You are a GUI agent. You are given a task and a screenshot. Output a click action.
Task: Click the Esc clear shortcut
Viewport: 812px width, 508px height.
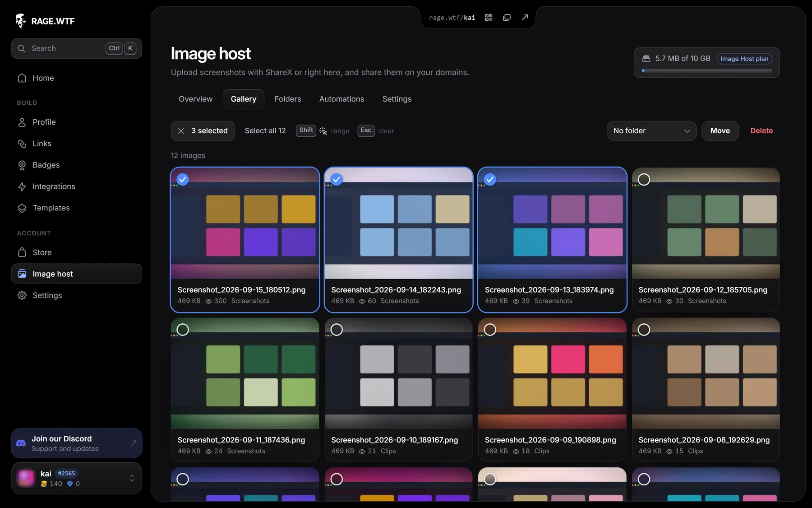[376, 131]
